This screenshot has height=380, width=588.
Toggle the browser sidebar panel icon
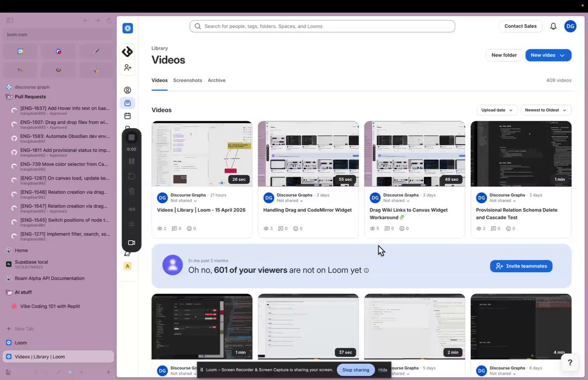[x=10, y=20]
